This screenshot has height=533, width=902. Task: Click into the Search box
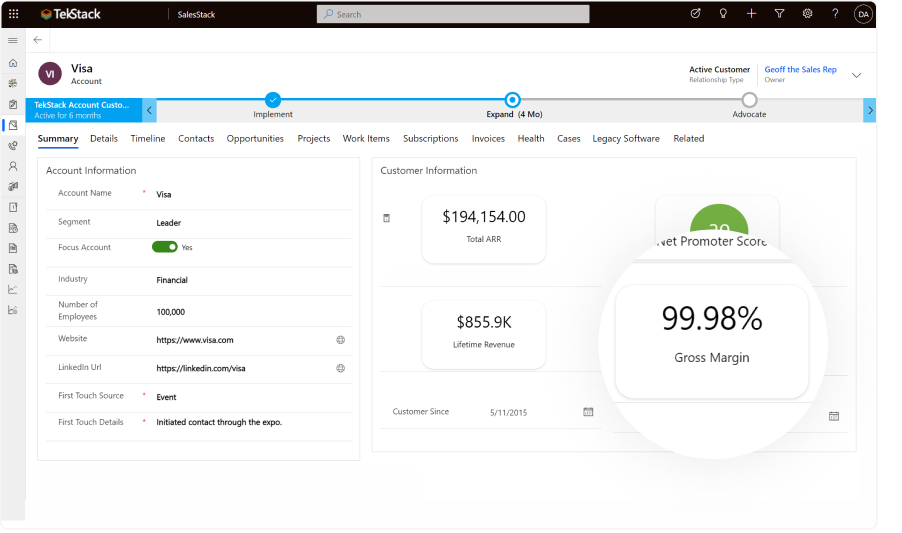click(453, 14)
